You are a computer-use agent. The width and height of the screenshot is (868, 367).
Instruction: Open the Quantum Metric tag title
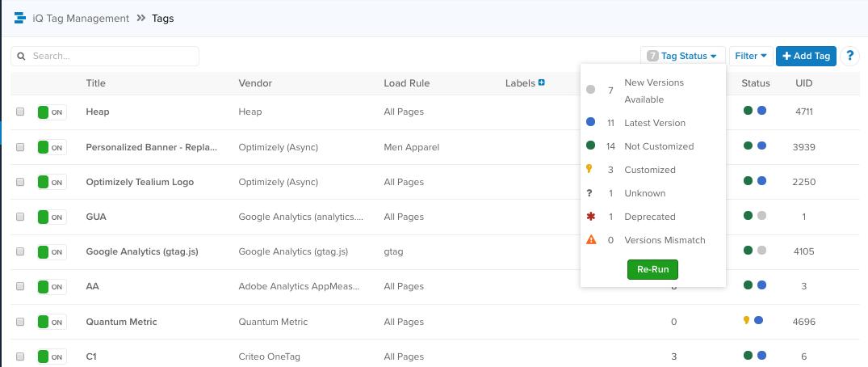pos(121,322)
